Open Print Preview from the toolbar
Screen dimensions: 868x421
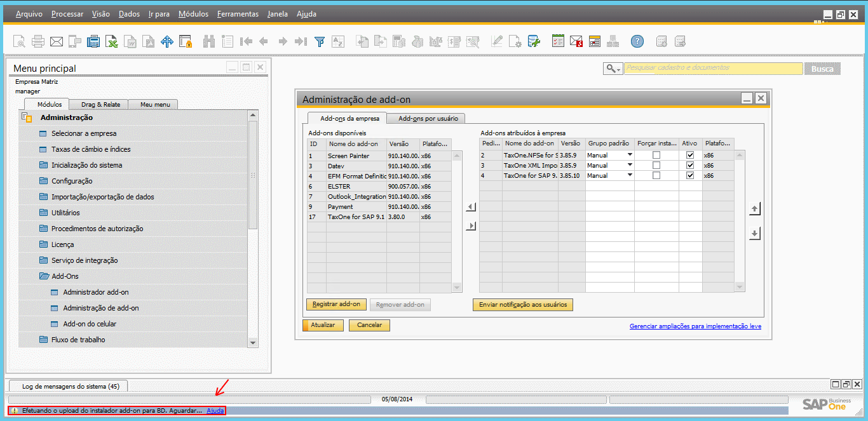(19, 42)
